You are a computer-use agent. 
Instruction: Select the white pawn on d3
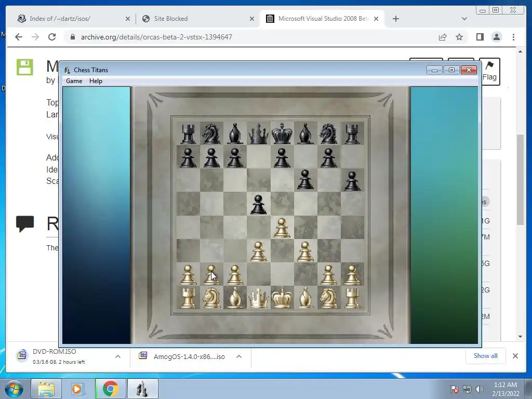(x=258, y=251)
